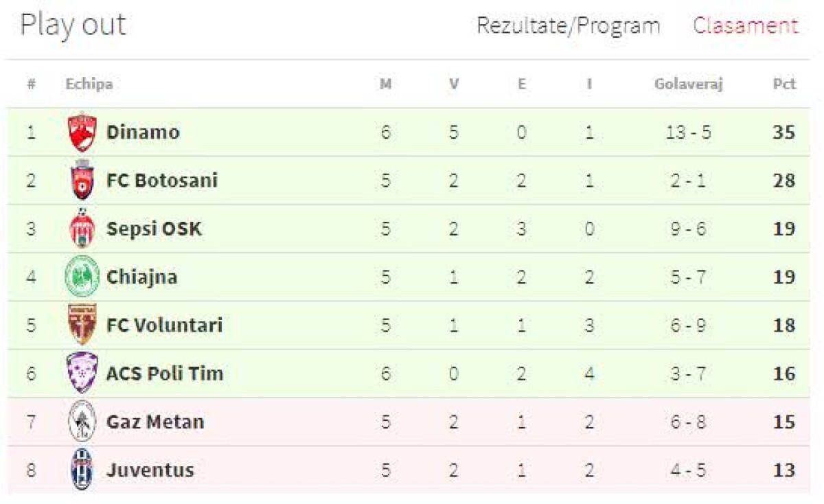This screenshot has height=504, width=824.
Task: Switch to the Rezultate/Program tab
Action: click(x=568, y=26)
